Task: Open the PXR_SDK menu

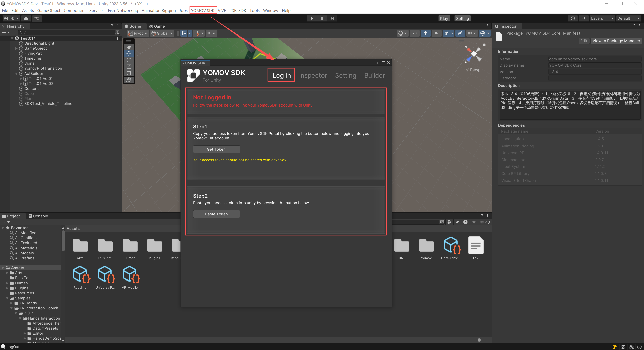Action: [x=237, y=10]
